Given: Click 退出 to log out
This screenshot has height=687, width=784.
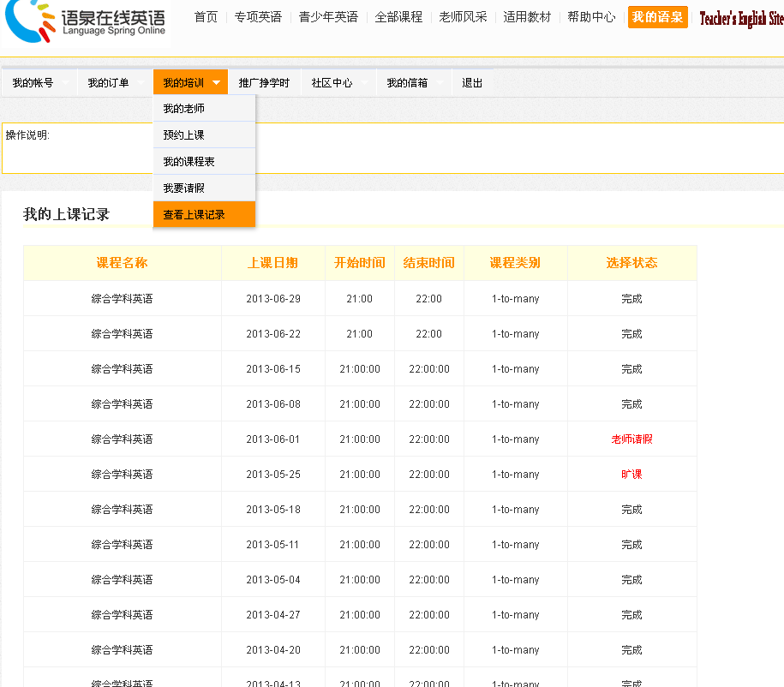Looking at the screenshot, I should click(472, 83).
